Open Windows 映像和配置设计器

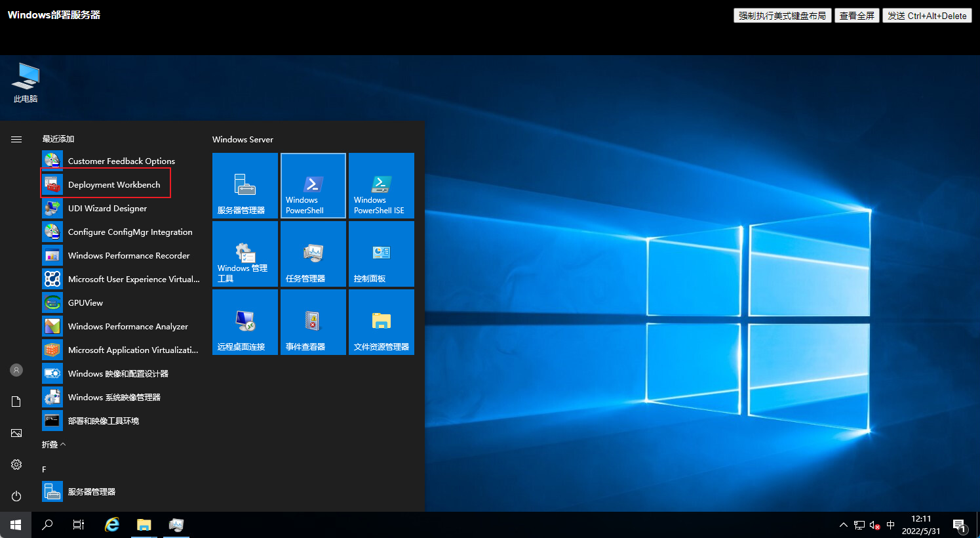click(121, 373)
